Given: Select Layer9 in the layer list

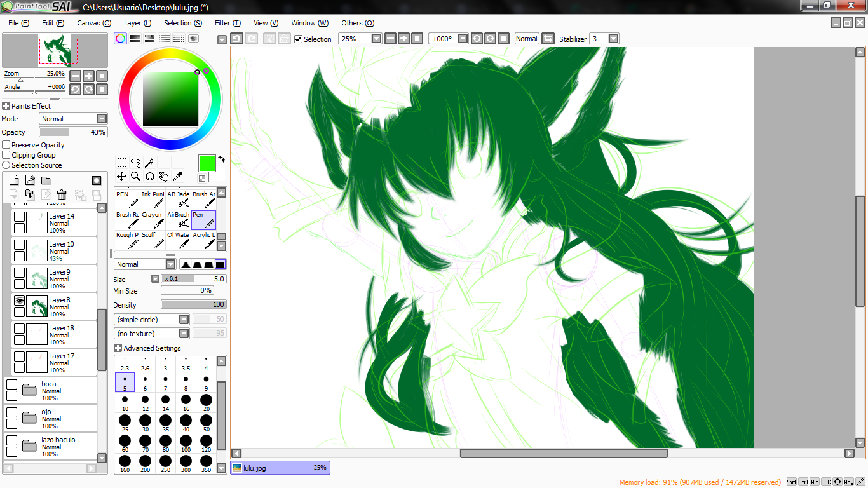Looking at the screenshot, I should [55, 278].
